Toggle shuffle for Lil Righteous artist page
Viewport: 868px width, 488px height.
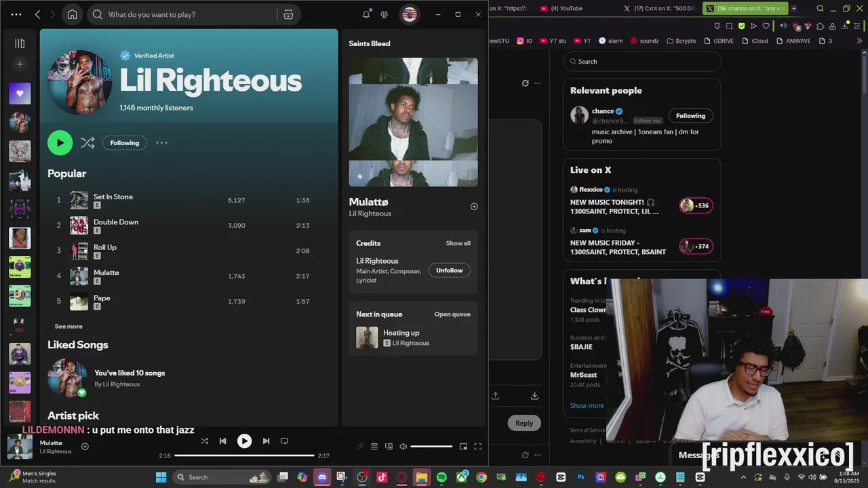(x=87, y=142)
